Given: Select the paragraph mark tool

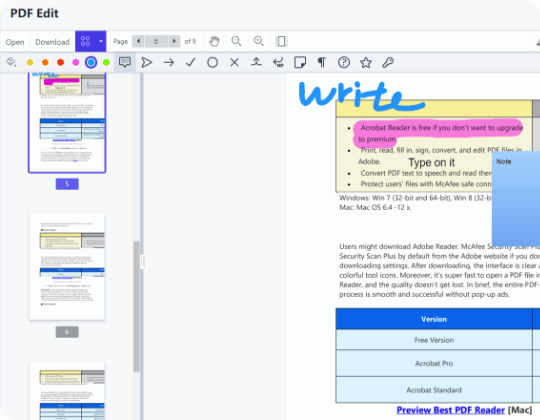Looking at the screenshot, I should [322, 62].
